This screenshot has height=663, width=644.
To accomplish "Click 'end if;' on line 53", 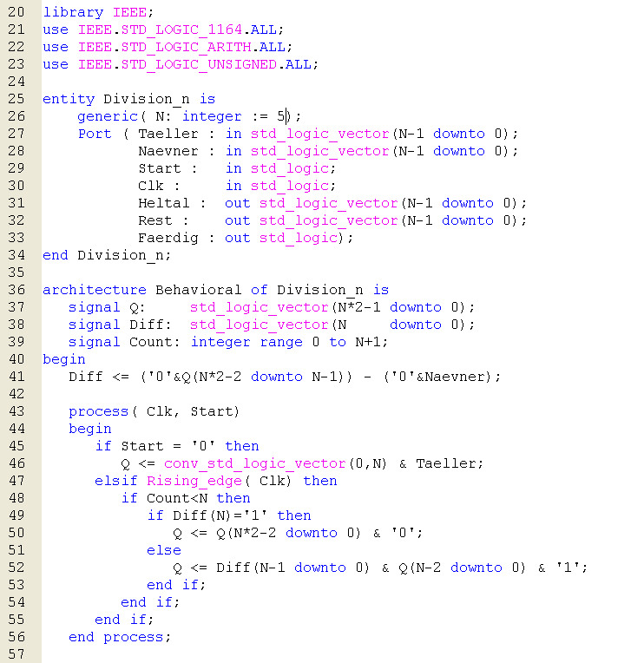I will click(176, 585).
